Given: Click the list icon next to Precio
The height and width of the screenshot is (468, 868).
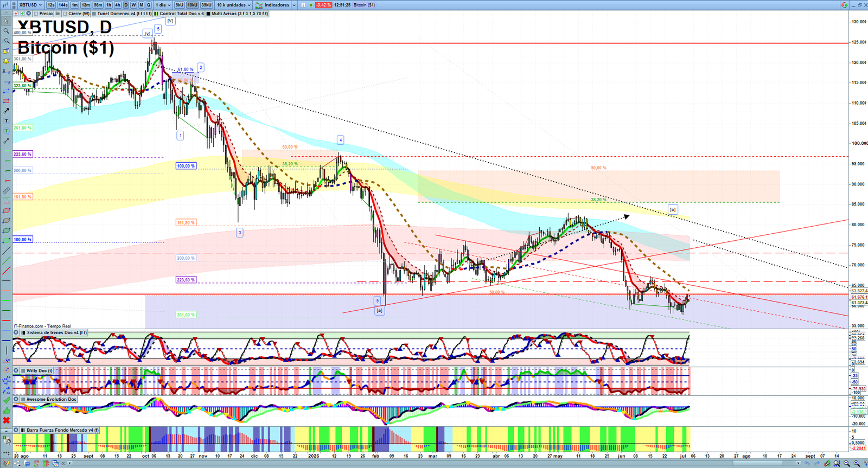Looking at the screenshot, I should point(58,13).
